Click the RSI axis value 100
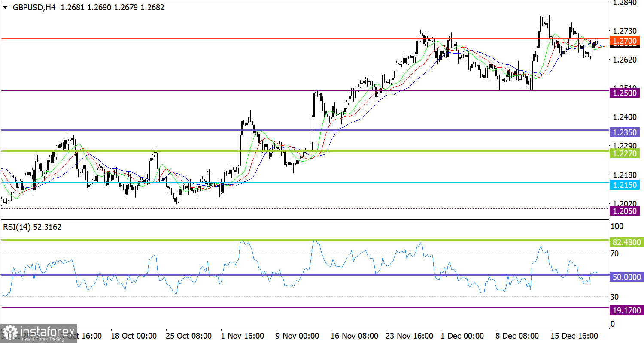The height and width of the screenshot is (343, 644). pyautogui.click(x=616, y=226)
